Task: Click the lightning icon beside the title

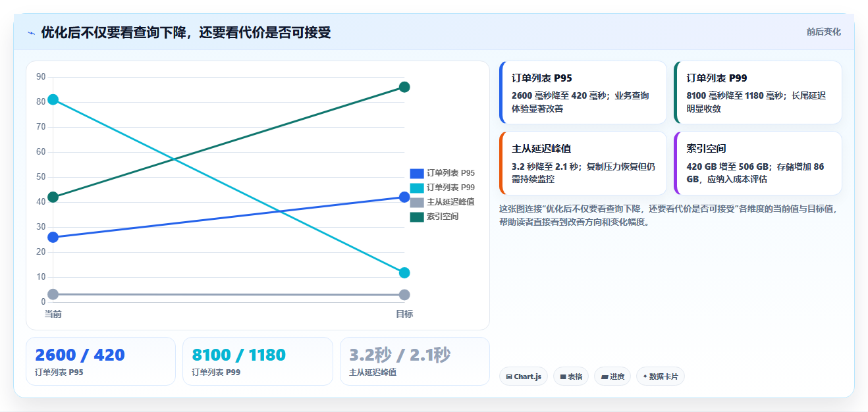Action: [x=31, y=33]
